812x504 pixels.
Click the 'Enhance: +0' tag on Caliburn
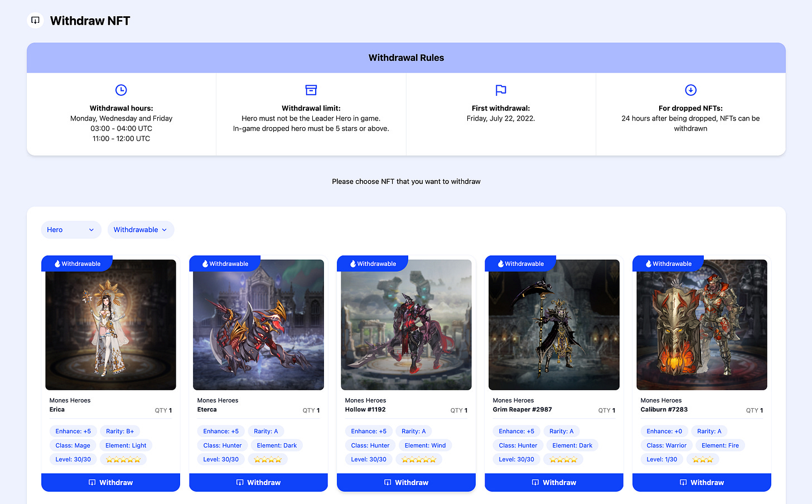pos(664,431)
